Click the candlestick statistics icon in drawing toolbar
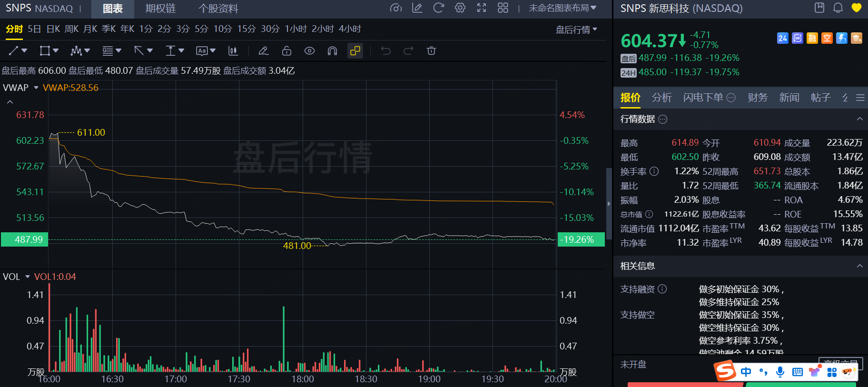The width and height of the screenshot is (868, 387). click(x=233, y=50)
